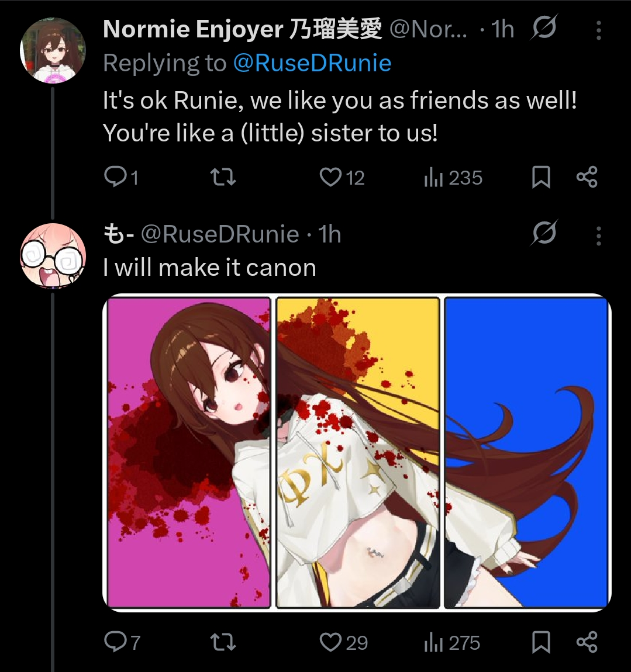
Task: Bookmark the 'I will make it canon' tweet
Action: [541, 643]
